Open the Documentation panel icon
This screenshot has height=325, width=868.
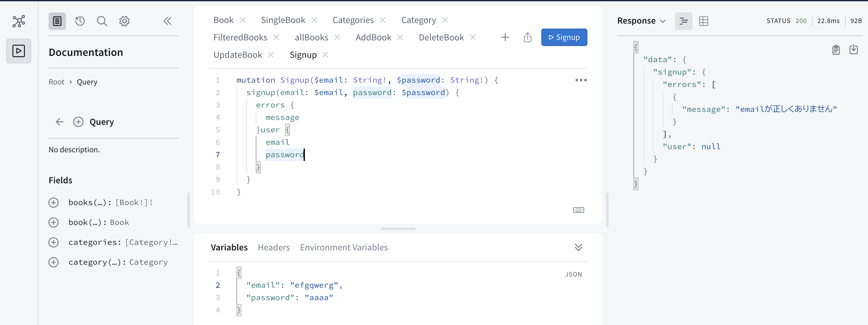(57, 21)
